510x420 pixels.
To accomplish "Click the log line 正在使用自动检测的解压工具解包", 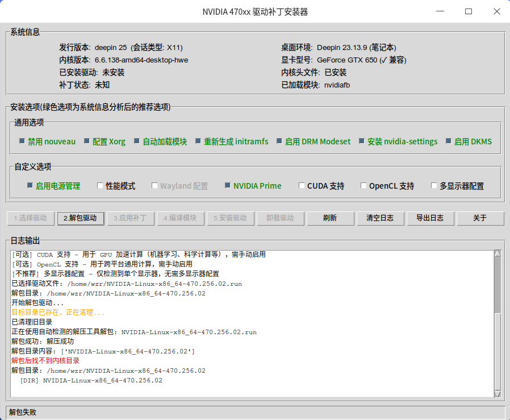I will tap(134, 332).
